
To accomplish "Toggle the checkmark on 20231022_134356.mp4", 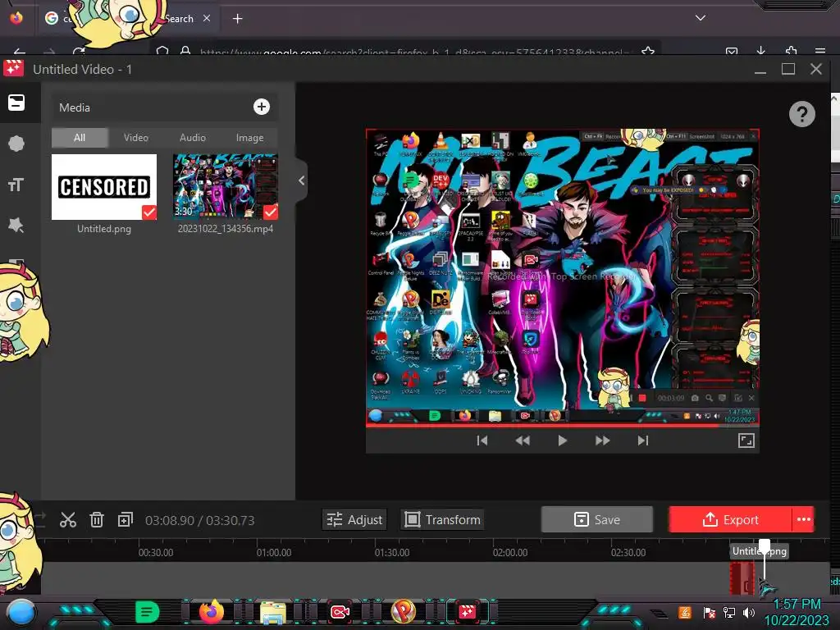I will 271,212.
